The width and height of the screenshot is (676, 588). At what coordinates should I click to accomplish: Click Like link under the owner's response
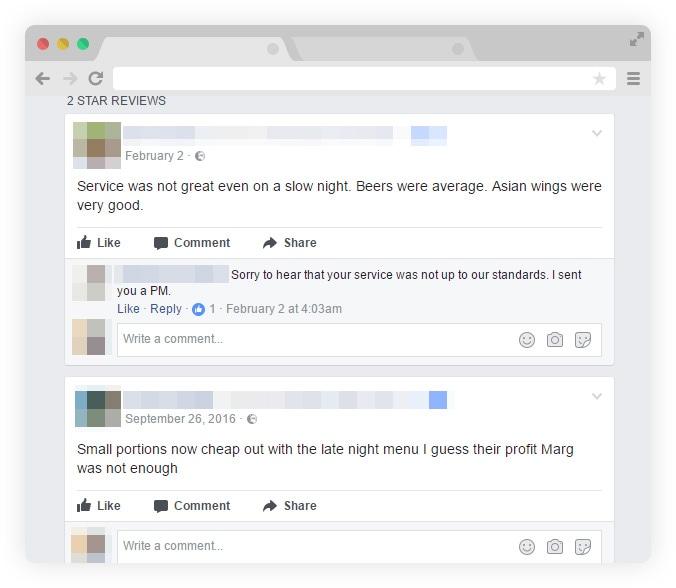click(128, 309)
